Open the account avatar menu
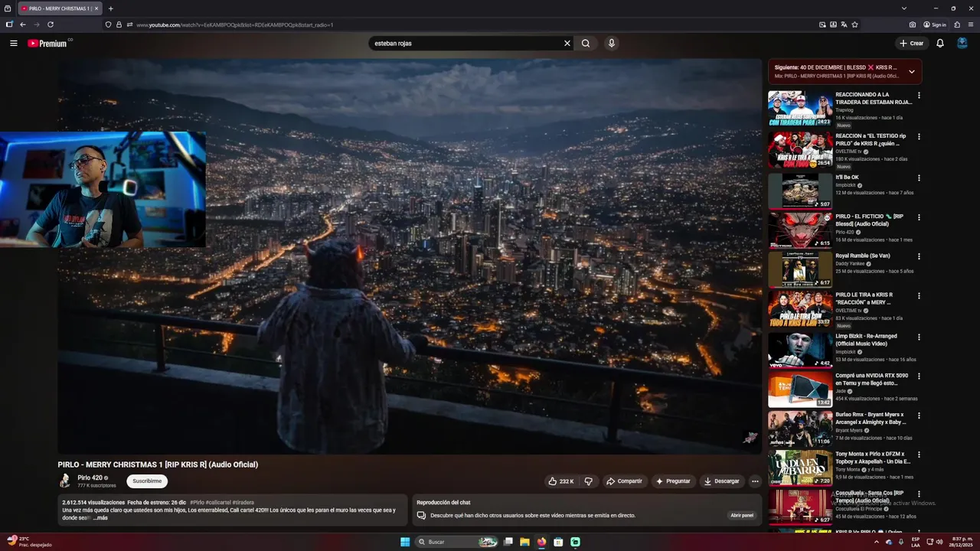 (x=962, y=44)
